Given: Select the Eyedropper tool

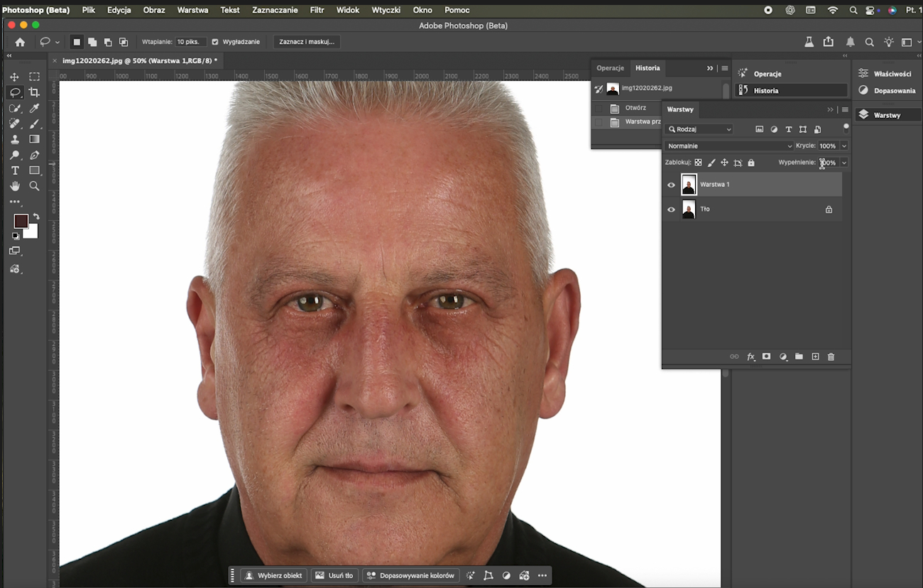Looking at the screenshot, I should (34, 108).
